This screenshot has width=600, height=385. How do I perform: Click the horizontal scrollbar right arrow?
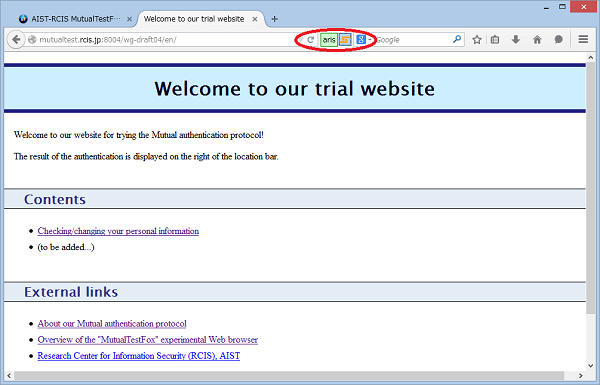(x=581, y=375)
